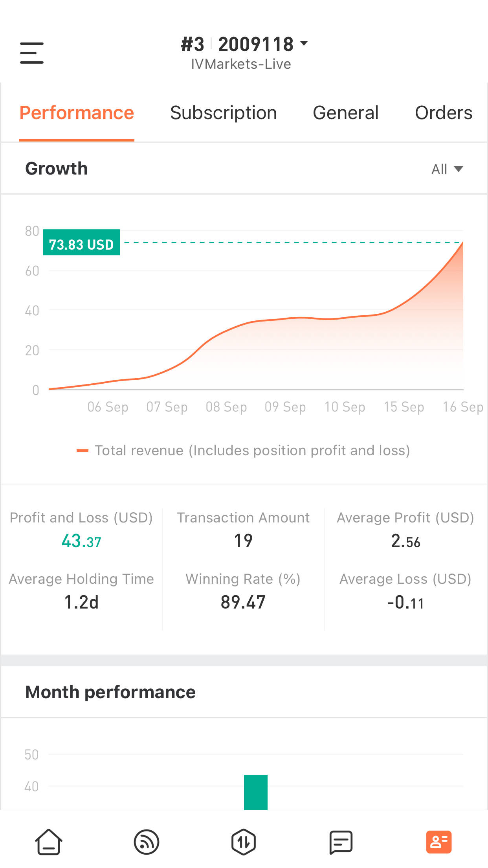Switch to the General tab
Viewport: 488px width, 868px height.
346,113
